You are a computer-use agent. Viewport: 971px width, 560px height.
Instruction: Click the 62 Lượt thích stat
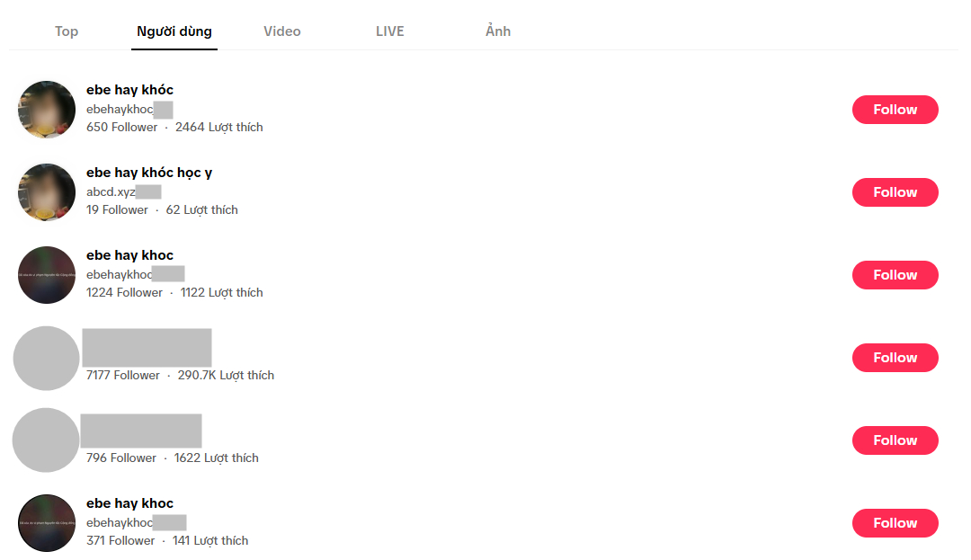[x=202, y=209]
